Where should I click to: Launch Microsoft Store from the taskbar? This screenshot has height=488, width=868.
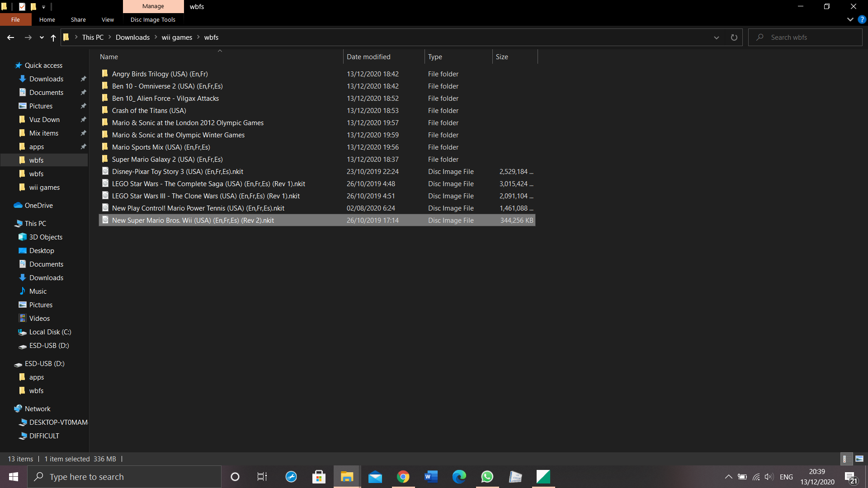319,477
